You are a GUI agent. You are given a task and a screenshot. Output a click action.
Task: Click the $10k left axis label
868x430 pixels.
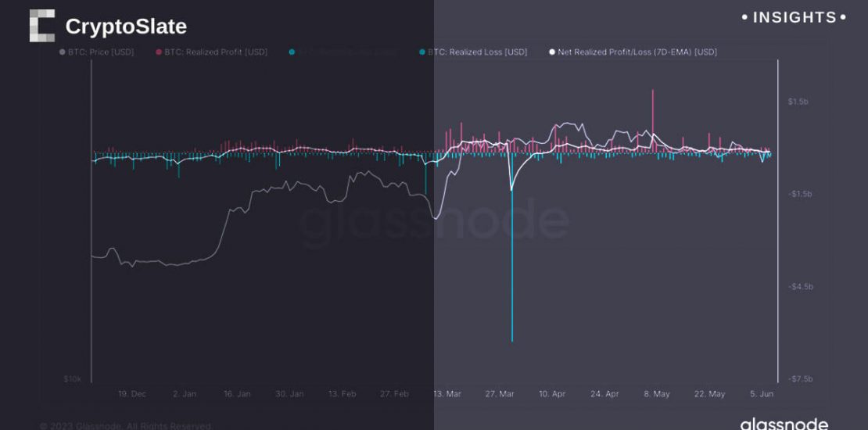(72, 379)
